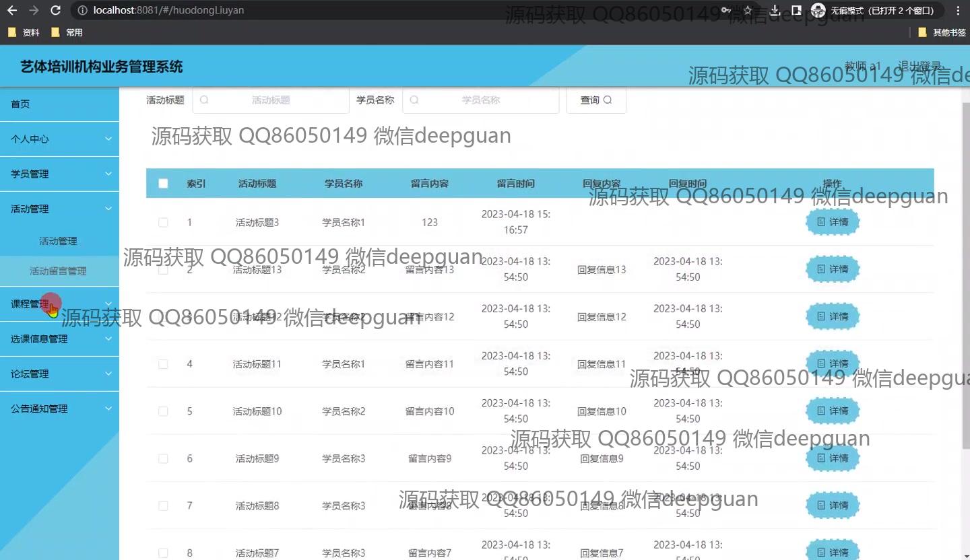This screenshot has width=970, height=560.
Task: Toggle the browser side panel icon
Action: [796, 10]
